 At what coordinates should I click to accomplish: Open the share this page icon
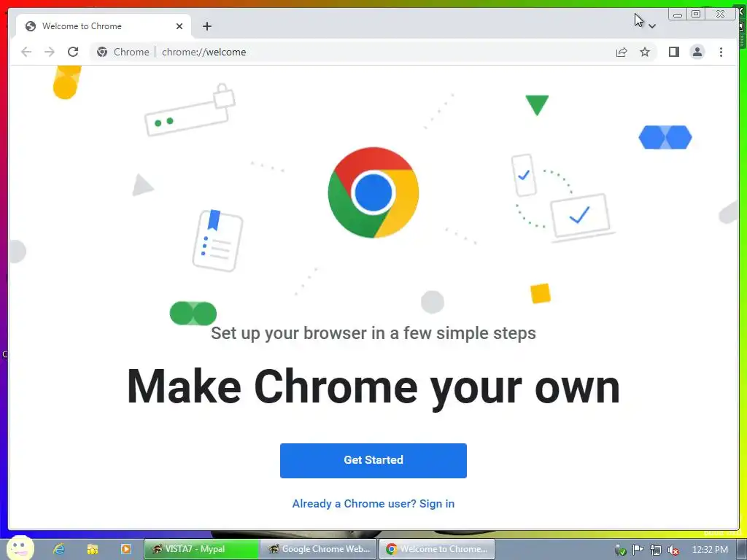tap(622, 52)
